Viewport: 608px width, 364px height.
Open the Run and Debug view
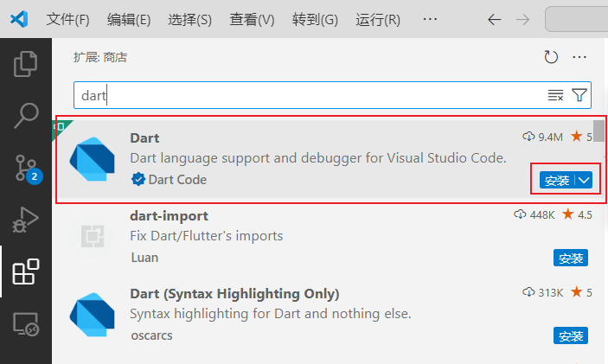(x=26, y=220)
